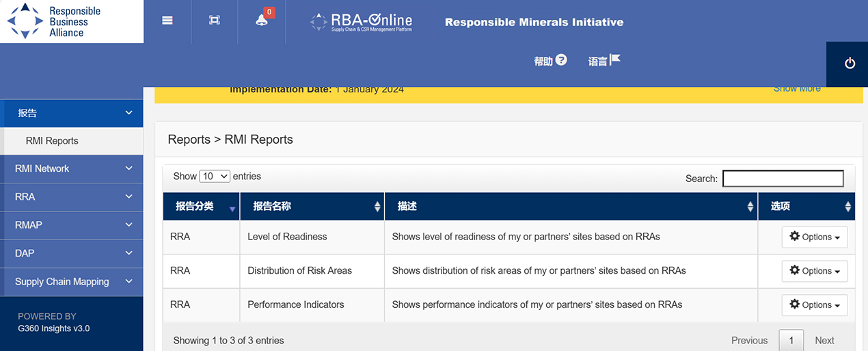Open Options dropdown for Distribution of Risk Areas
This screenshot has width=868, height=351.
[x=815, y=271]
